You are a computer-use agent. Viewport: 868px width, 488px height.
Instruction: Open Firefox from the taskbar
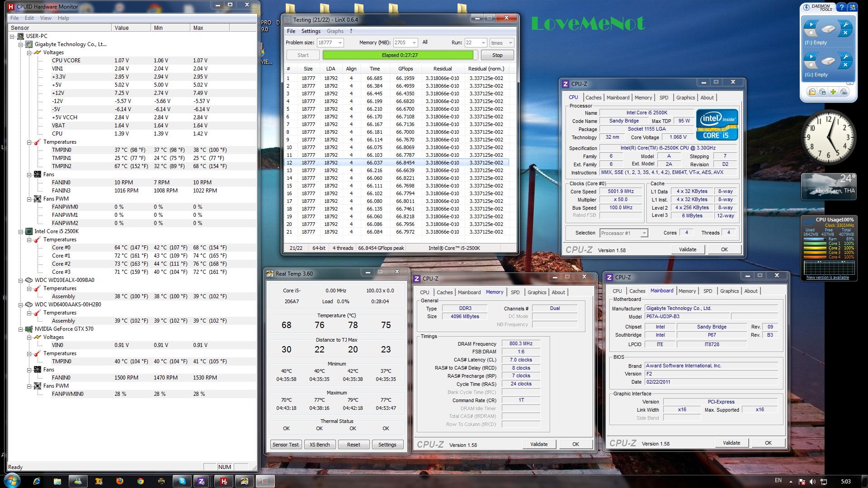119,481
